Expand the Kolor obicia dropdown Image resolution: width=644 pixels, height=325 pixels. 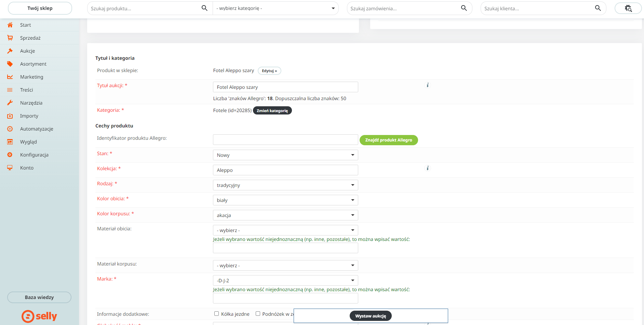(x=285, y=200)
